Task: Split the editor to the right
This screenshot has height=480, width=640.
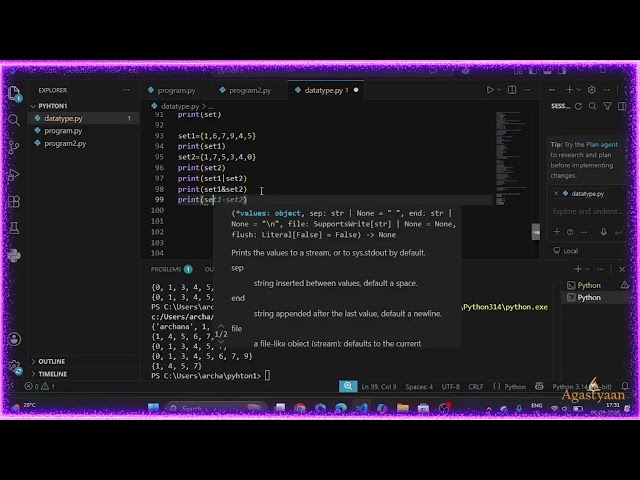Action: [x=512, y=90]
